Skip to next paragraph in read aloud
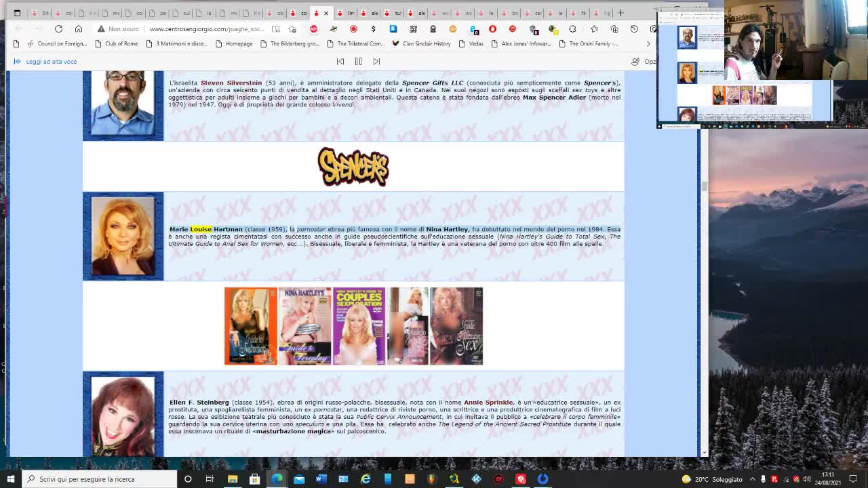The image size is (868, 488). coord(376,62)
